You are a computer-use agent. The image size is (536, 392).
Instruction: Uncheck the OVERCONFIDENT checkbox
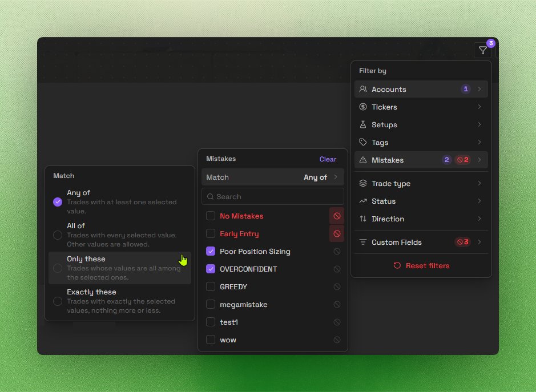point(211,269)
